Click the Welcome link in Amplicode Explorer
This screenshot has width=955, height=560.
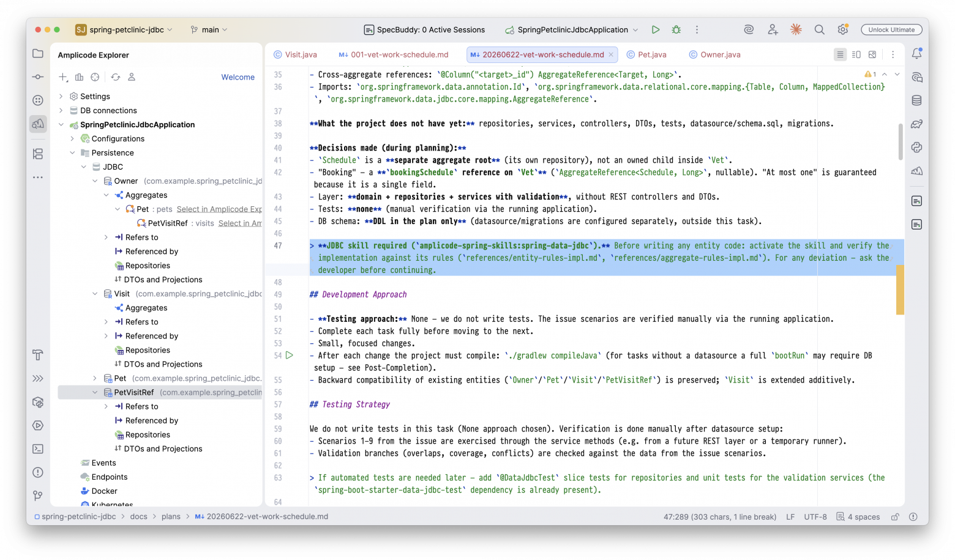tap(238, 77)
